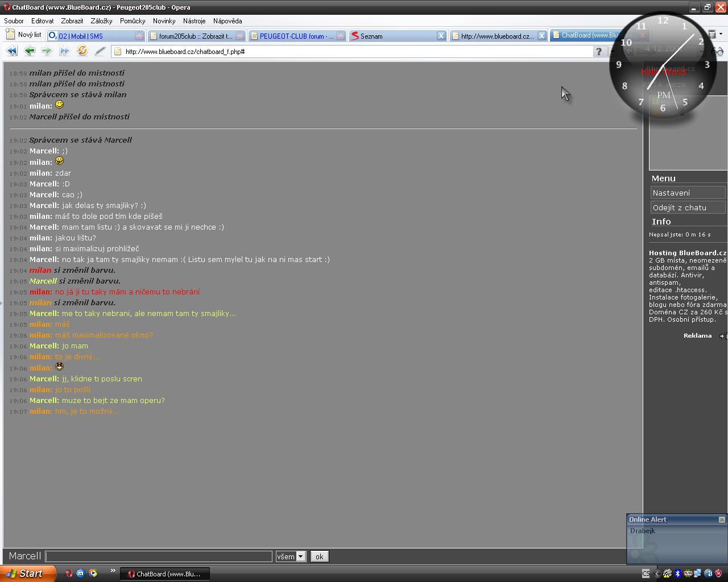Click the wand pencil icon in the toolbar
The image size is (728, 582).
[100, 51]
